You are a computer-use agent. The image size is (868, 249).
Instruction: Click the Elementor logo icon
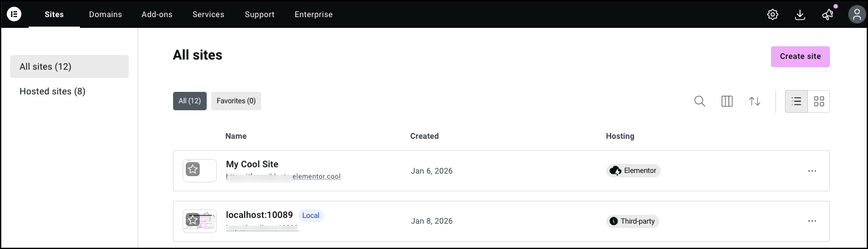[x=14, y=14]
